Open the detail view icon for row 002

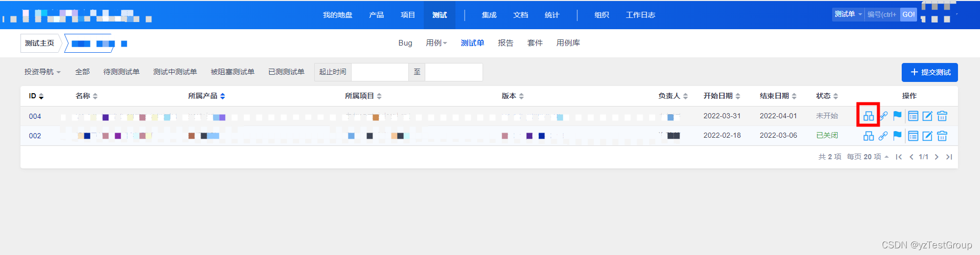point(913,136)
